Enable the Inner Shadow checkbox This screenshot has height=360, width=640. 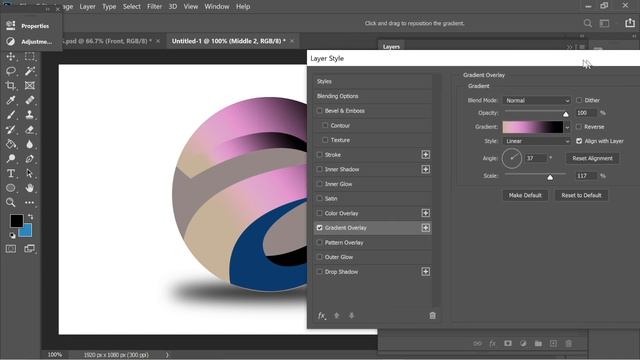320,169
